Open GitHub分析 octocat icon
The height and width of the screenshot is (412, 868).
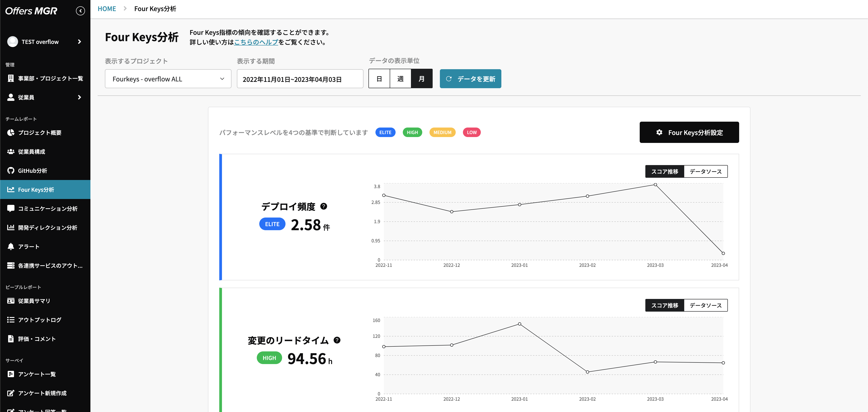11,170
